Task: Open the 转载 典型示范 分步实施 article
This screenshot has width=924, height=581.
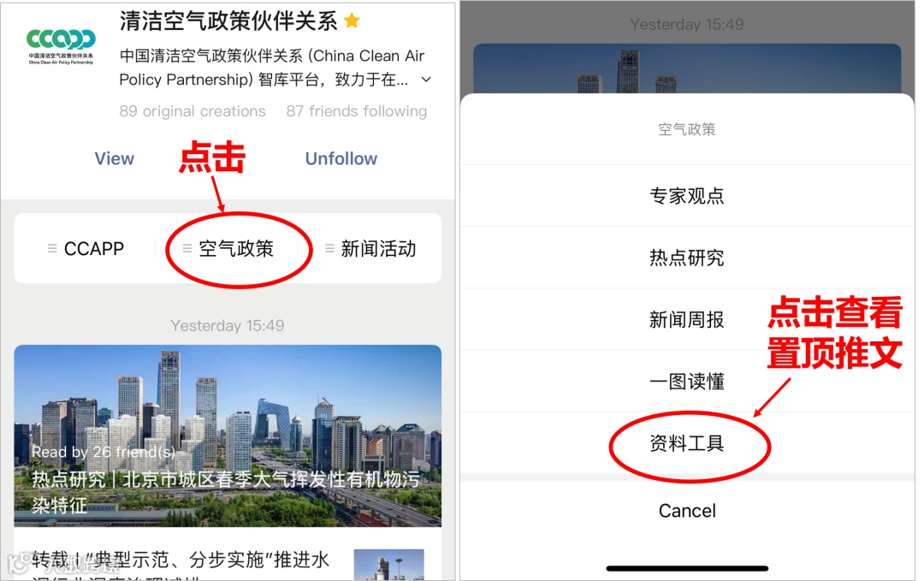Action: (x=181, y=563)
